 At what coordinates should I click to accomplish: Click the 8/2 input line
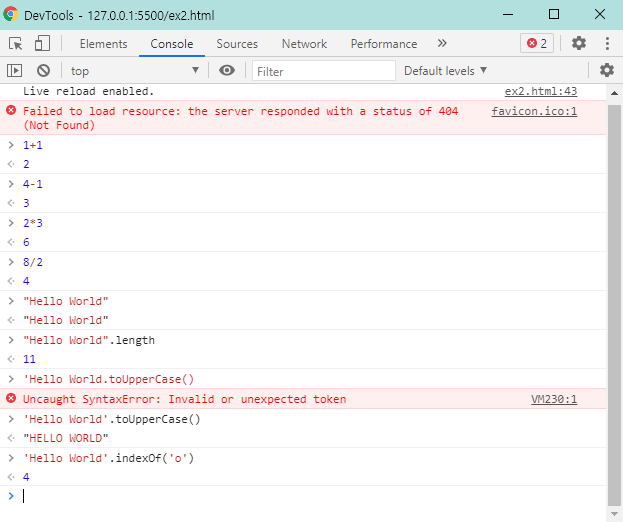[x=33, y=262]
